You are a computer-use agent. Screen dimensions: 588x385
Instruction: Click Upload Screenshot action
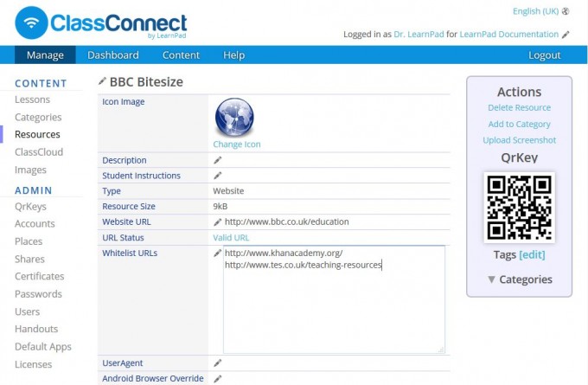pyautogui.click(x=519, y=140)
